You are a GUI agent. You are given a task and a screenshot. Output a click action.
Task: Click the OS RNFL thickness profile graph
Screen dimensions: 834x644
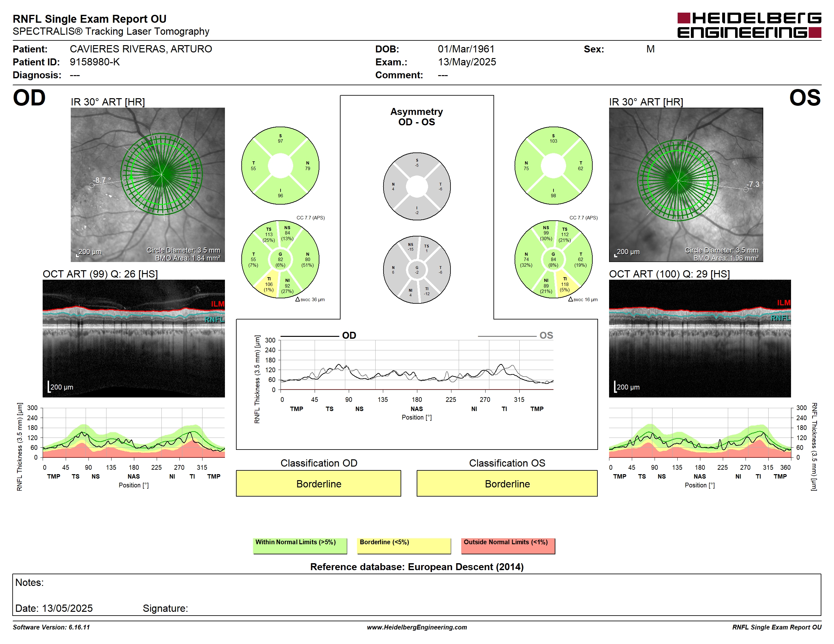click(x=700, y=432)
